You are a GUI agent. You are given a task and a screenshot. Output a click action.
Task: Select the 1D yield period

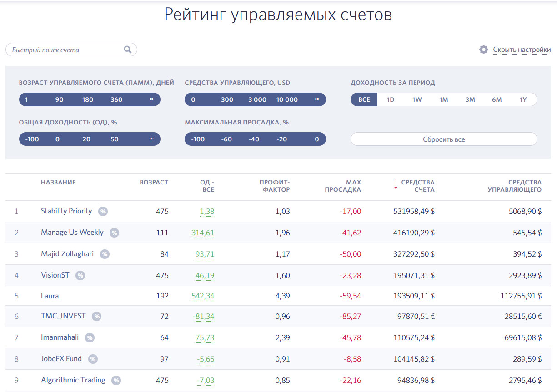click(x=391, y=99)
